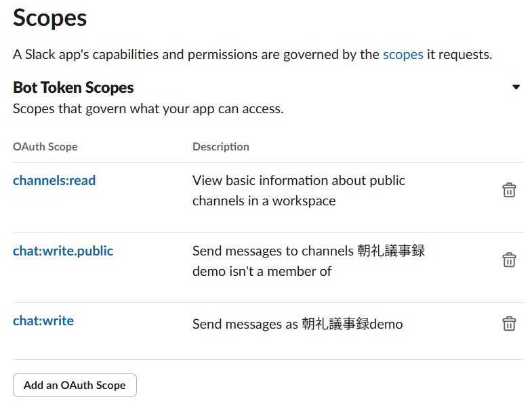This screenshot has width=532, height=410.
Task: Click app name 朝礼議事録demo in chat:write row
Action: coord(352,325)
